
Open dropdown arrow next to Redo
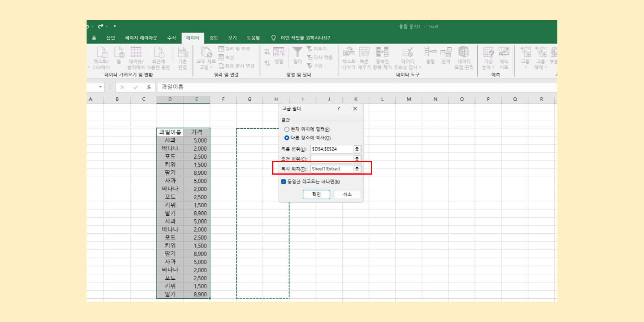[x=107, y=26]
